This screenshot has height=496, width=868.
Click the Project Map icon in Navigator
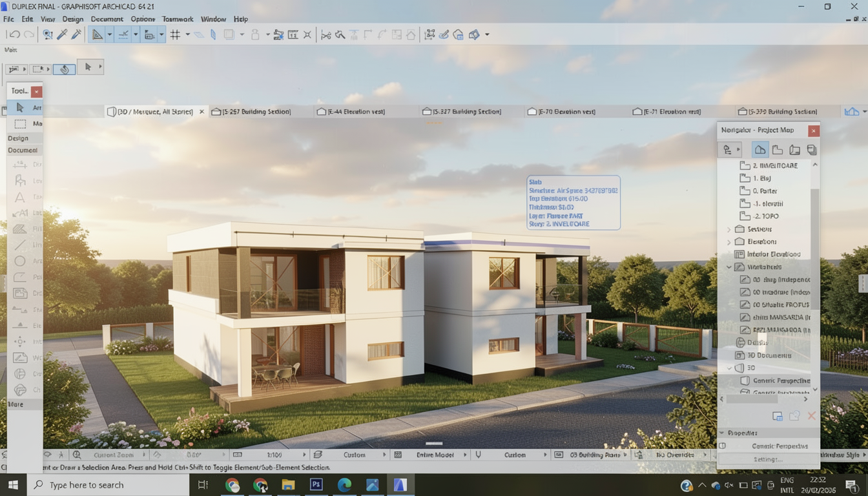tap(760, 150)
